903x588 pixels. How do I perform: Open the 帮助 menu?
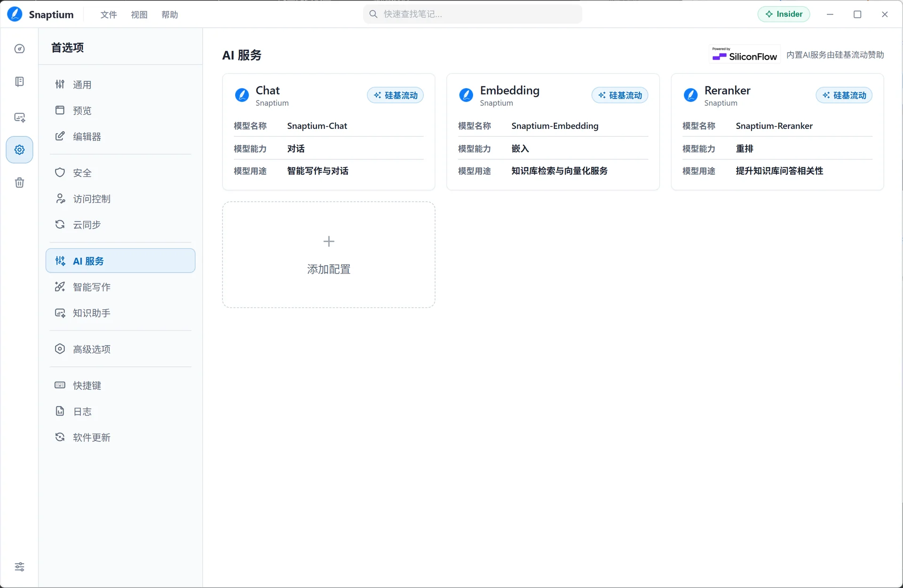(170, 15)
